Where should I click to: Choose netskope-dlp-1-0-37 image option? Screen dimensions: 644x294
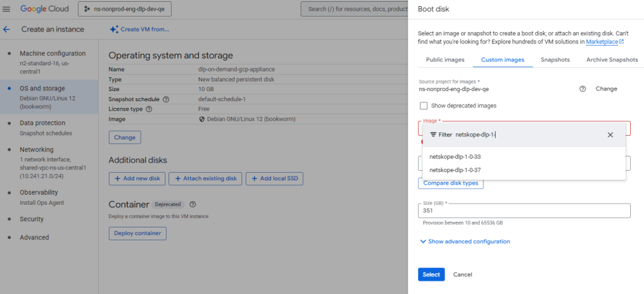(524, 170)
